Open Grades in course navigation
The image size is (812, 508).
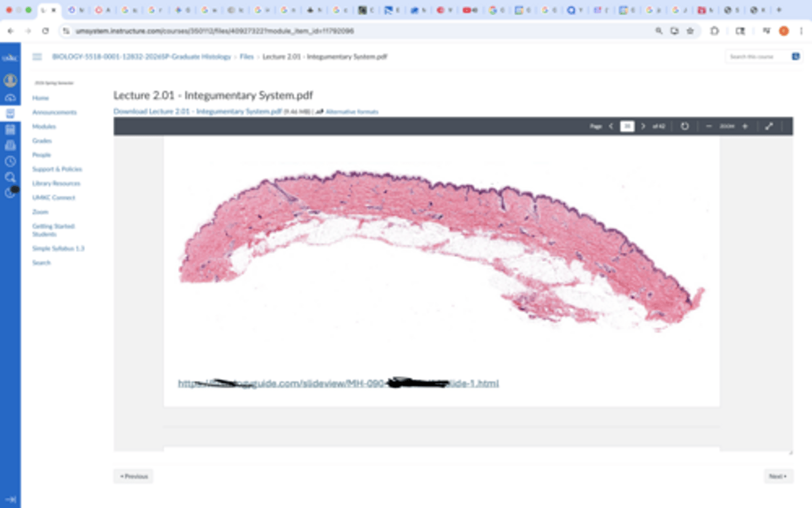[x=42, y=140]
